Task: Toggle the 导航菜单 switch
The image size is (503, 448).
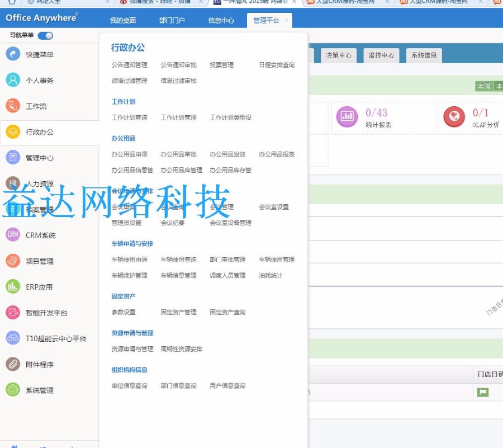Action: click(x=45, y=36)
